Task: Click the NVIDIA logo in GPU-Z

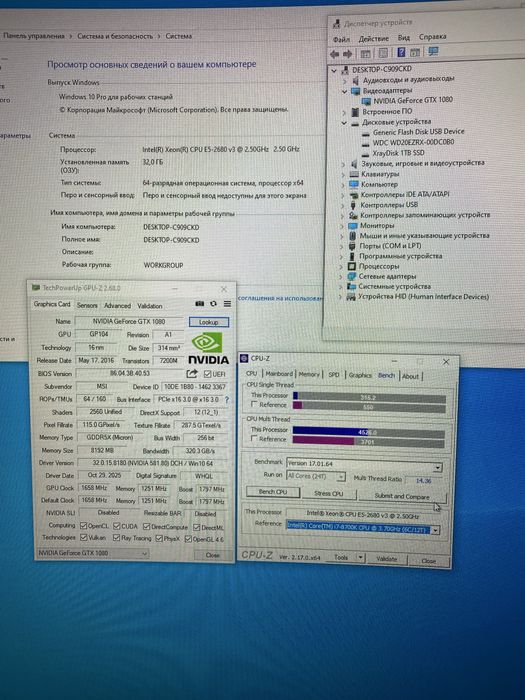Action: click(x=208, y=349)
